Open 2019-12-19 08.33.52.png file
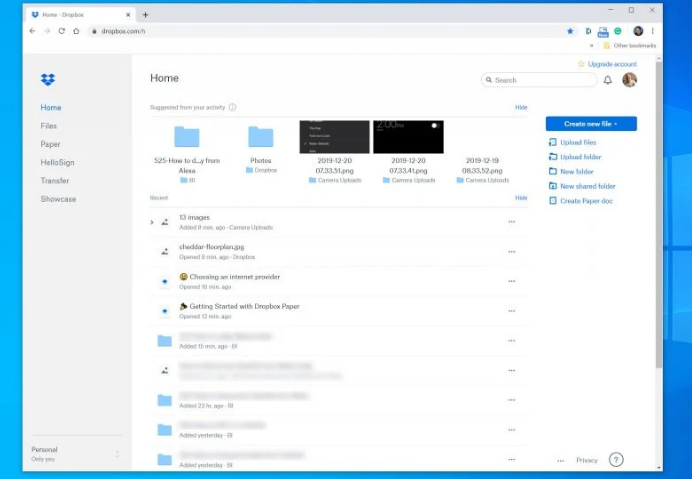 coord(482,165)
